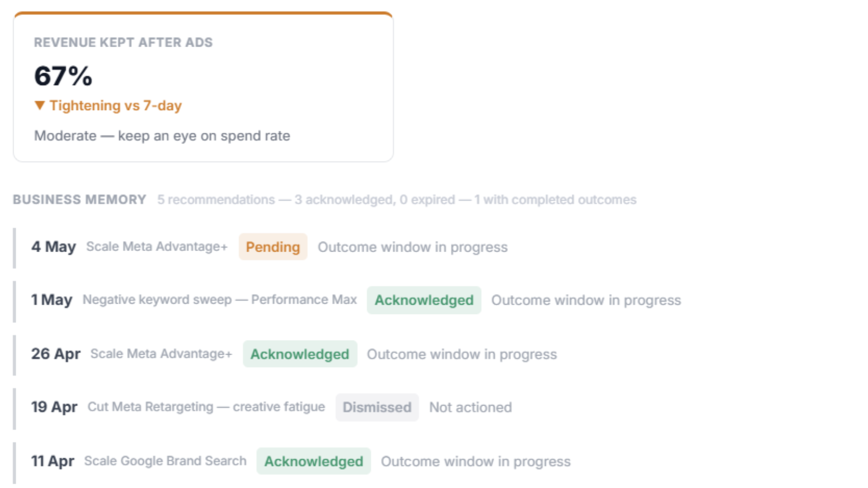The image size is (868, 488).
Task: Click the 67% revenue kept figure
Action: point(63,76)
